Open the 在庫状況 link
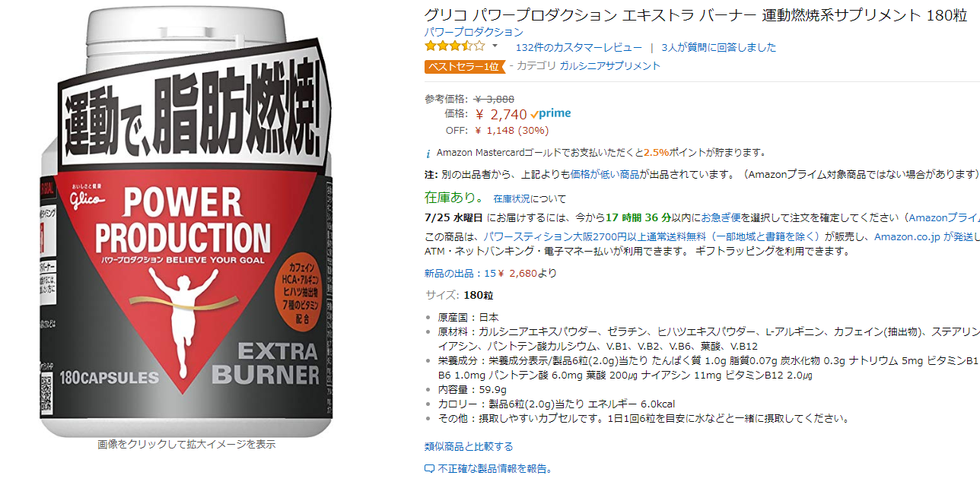The image size is (980, 485). [514, 199]
